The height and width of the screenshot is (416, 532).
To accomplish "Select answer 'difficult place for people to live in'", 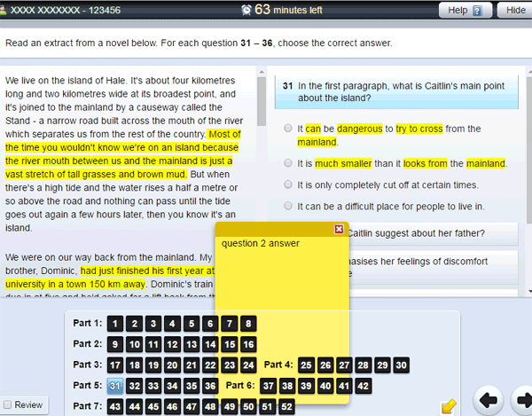I will coord(288,206).
